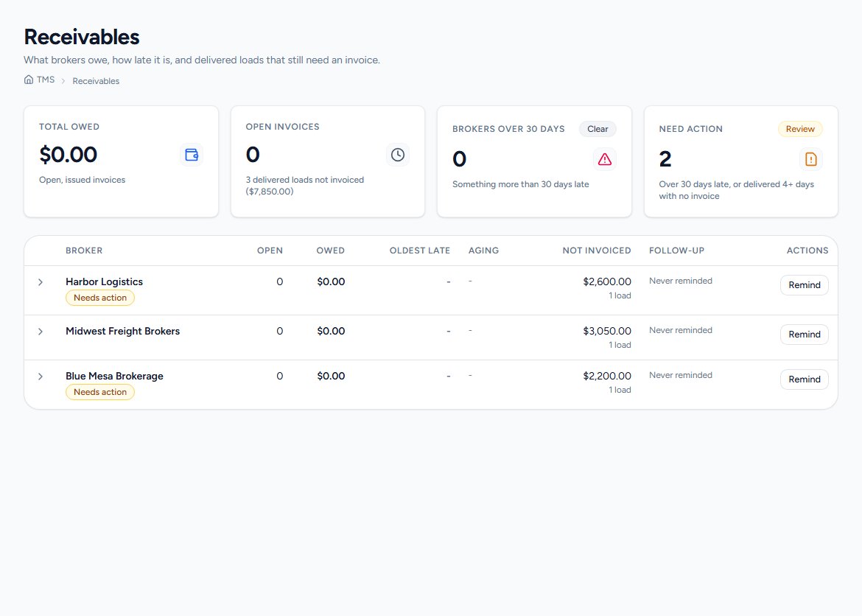Viewport: 862px width, 616px height.
Task: Click Never reminded in Harbor Logistics row
Action: 681,281
